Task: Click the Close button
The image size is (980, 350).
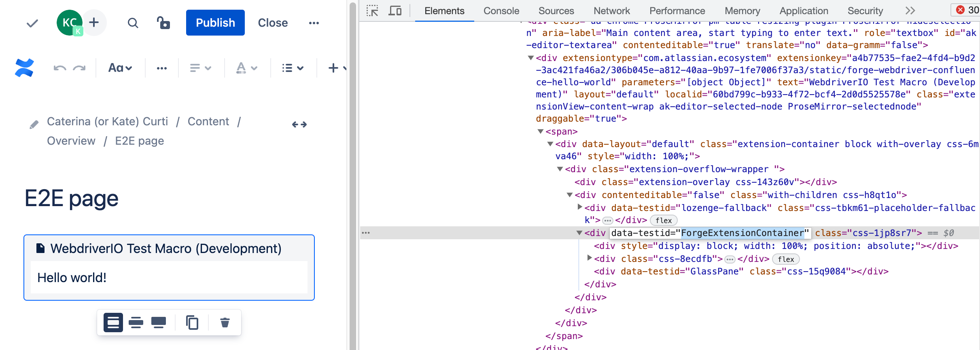Action: point(273,23)
